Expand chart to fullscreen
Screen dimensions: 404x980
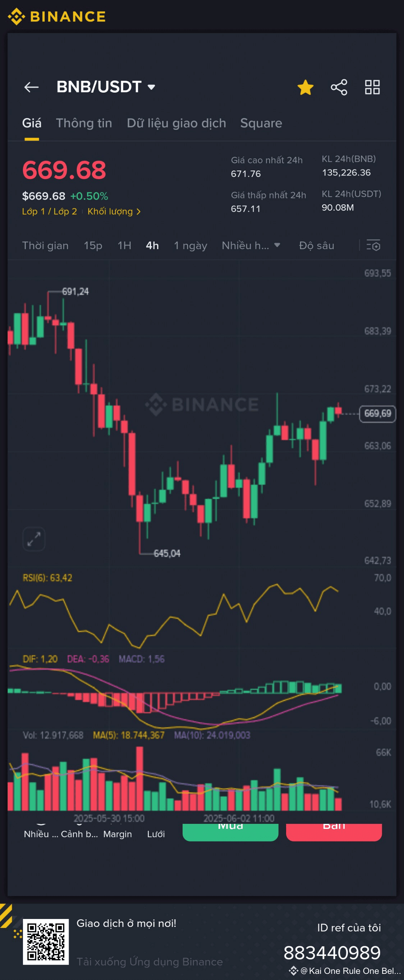click(x=34, y=539)
